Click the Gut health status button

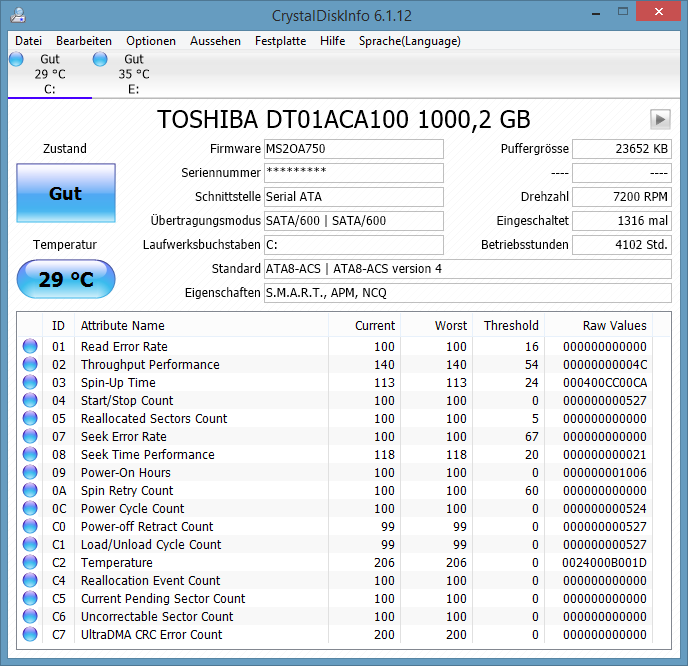pos(66,193)
